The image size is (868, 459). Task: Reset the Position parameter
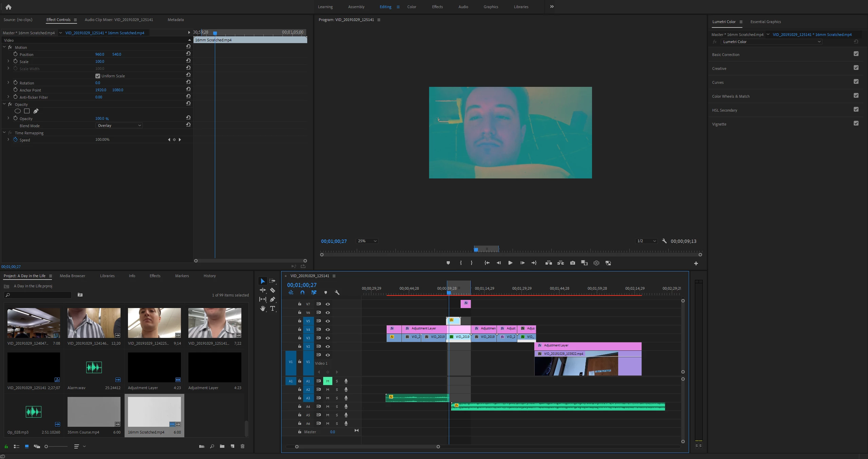pos(188,54)
